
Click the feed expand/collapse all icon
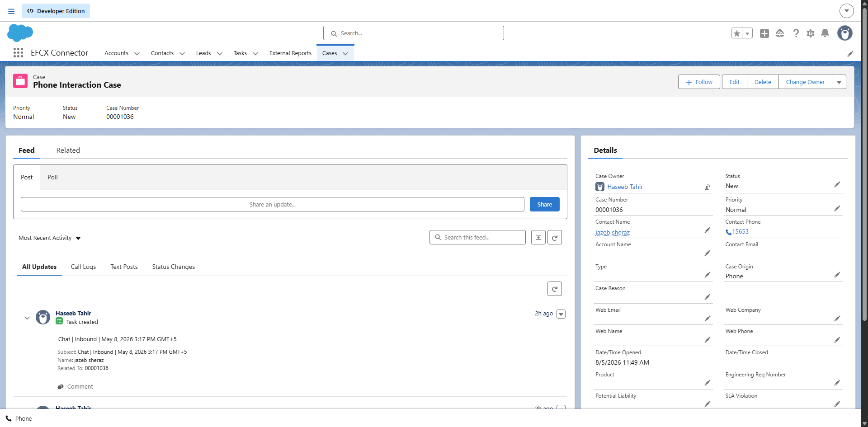(x=538, y=237)
